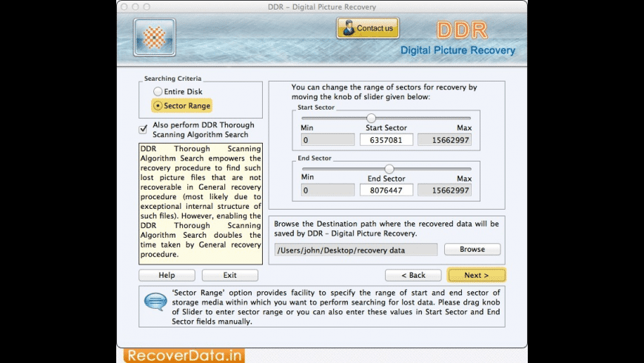Click the Exit button

(230, 275)
